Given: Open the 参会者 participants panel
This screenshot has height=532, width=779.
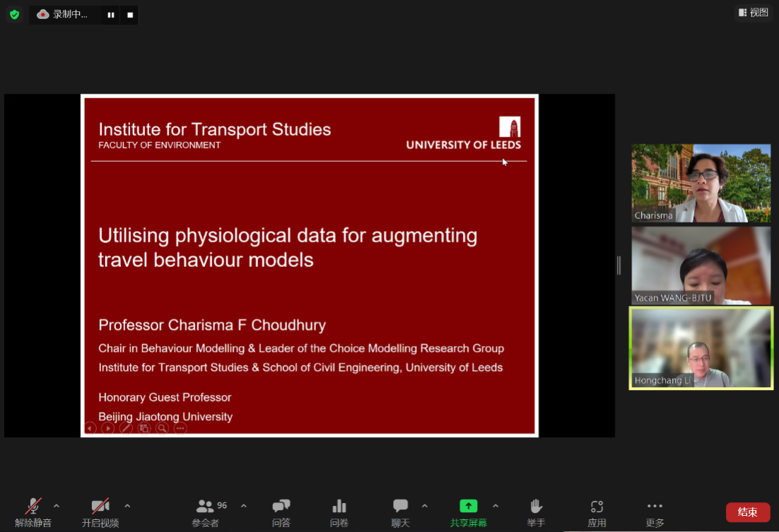Looking at the screenshot, I should (205, 513).
